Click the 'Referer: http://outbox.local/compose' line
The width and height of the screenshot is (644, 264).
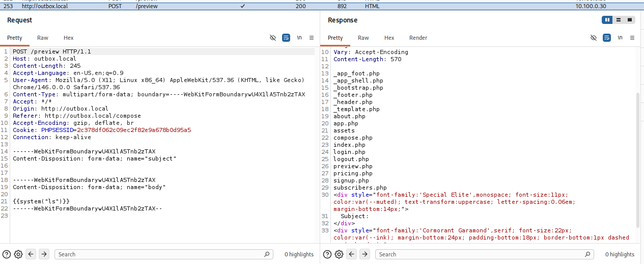[77, 116]
